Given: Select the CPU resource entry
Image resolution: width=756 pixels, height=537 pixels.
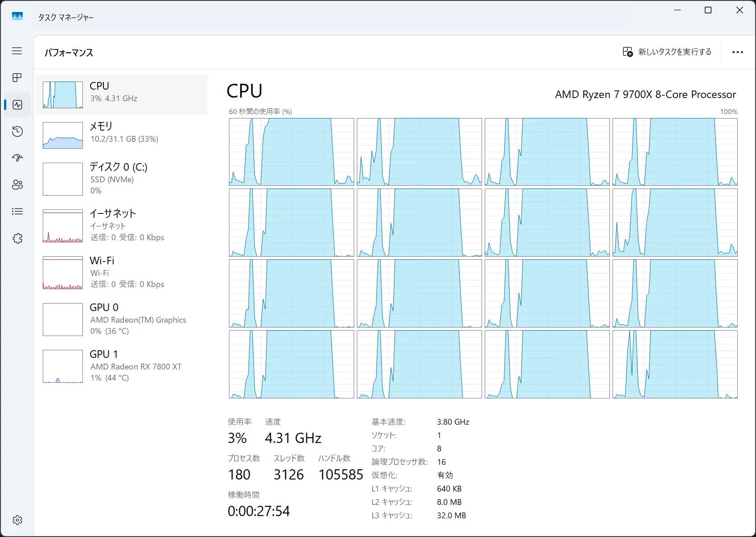Looking at the screenshot, I should 122,94.
